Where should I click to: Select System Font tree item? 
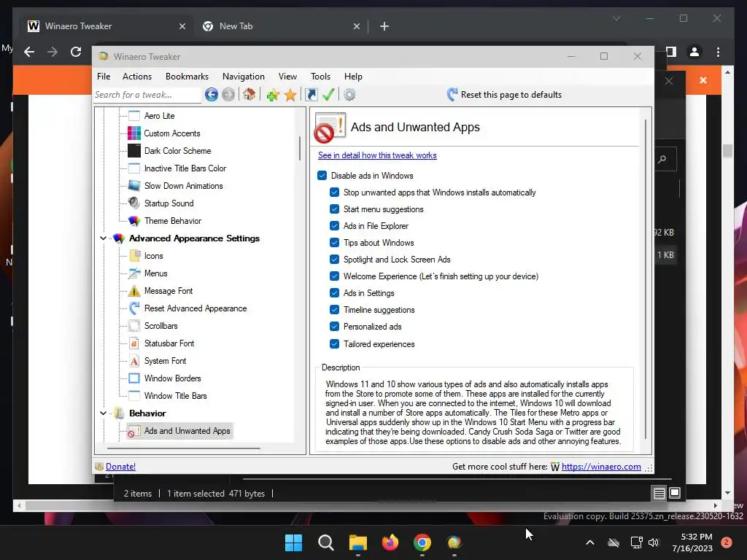pyautogui.click(x=165, y=361)
